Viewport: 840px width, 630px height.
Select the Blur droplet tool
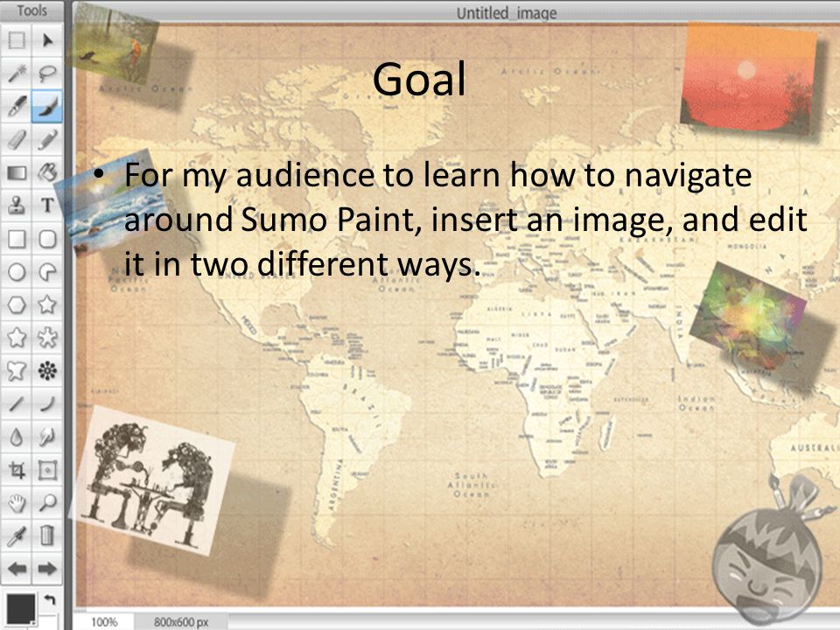coord(17,437)
